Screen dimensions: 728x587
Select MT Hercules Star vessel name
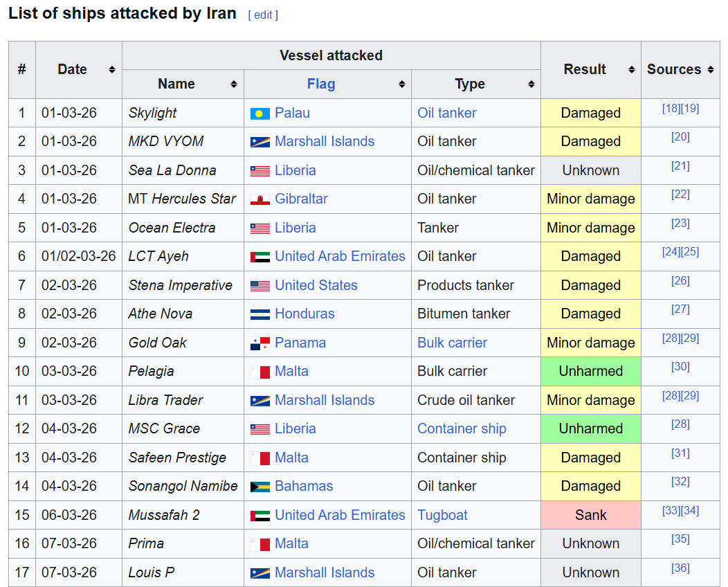pyautogui.click(x=182, y=199)
